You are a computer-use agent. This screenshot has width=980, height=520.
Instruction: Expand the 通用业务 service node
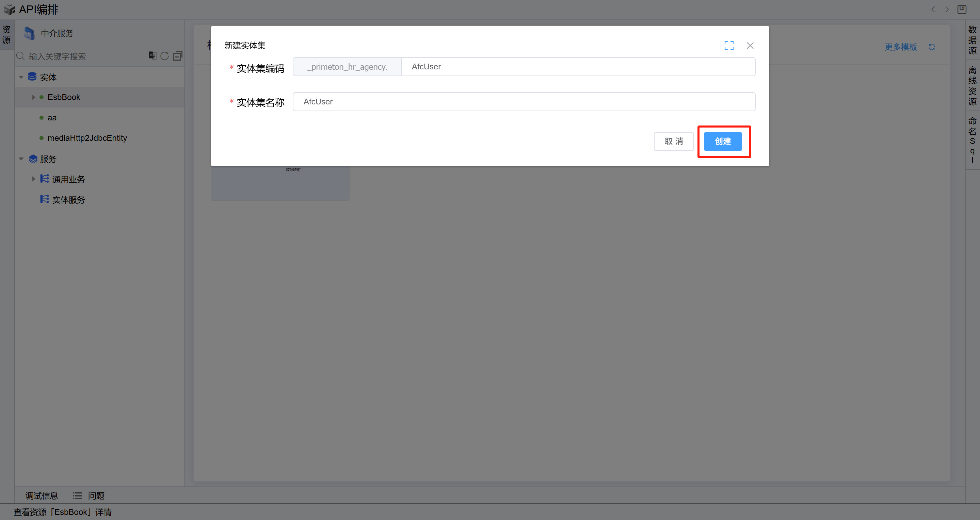click(x=33, y=179)
